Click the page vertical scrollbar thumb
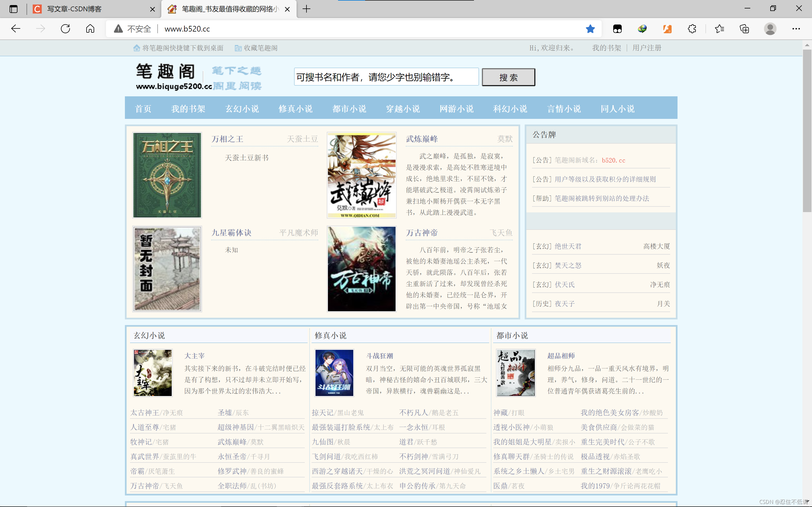Viewport: 812px width, 507px height. (807, 131)
